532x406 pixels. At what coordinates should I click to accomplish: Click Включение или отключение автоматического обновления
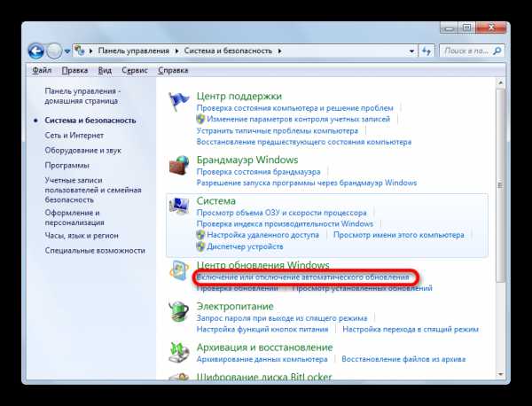tap(303, 277)
